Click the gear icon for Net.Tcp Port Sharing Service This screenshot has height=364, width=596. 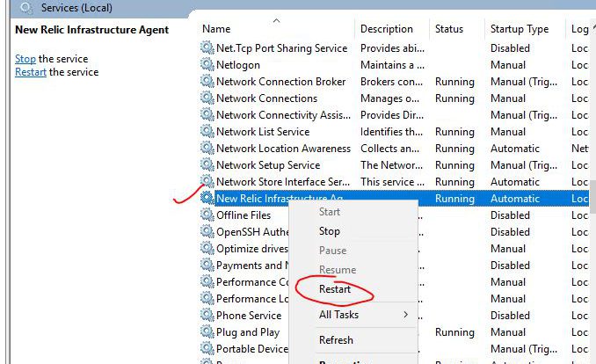[x=207, y=48]
